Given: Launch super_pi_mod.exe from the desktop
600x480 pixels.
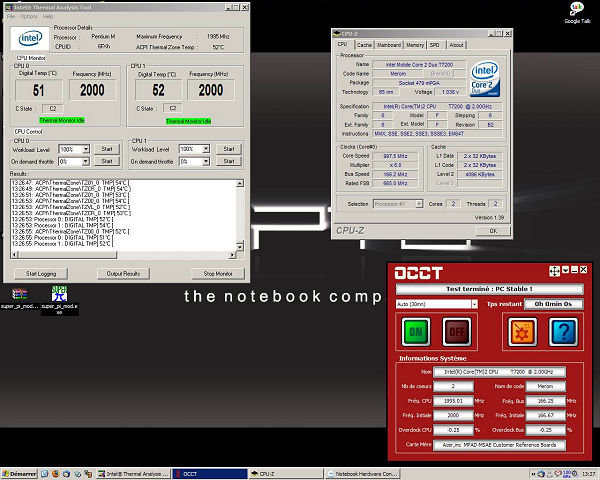Looking at the screenshot, I should pyautogui.click(x=59, y=296).
